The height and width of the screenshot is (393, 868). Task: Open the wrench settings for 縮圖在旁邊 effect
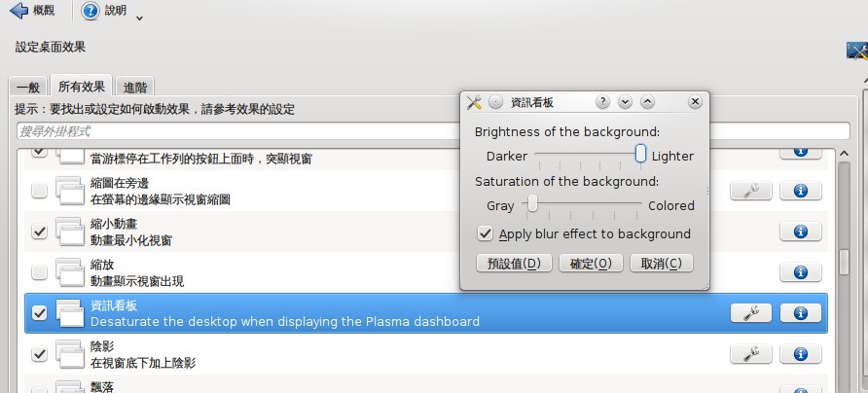coord(750,191)
